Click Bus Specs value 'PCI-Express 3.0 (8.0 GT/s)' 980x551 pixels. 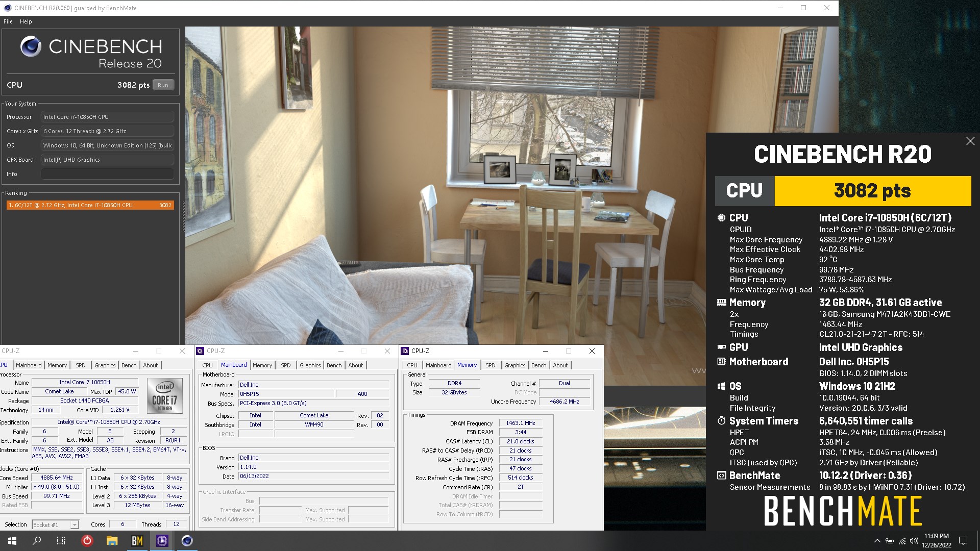click(x=313, y=404)
